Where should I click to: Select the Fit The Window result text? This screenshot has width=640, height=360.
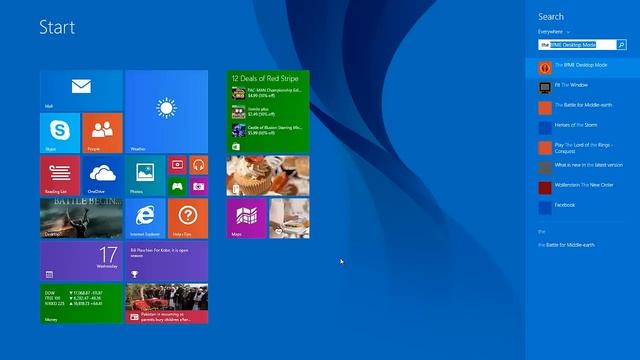point(571,85)
